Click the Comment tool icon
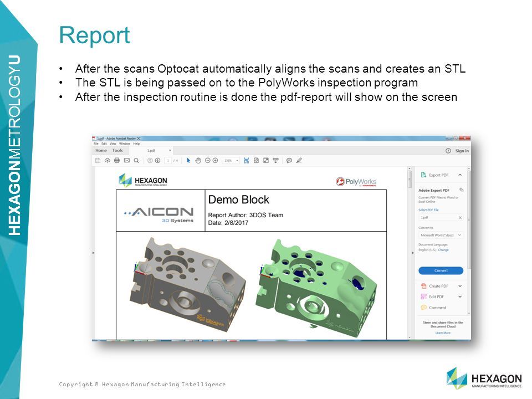The height and width of the screenshot is (399, 532). tap(423, 308)
